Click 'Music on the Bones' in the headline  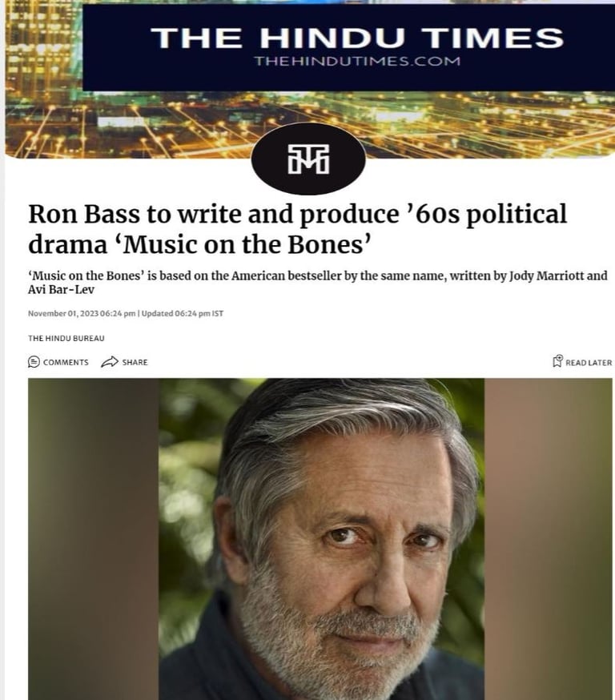coord(244,244)
